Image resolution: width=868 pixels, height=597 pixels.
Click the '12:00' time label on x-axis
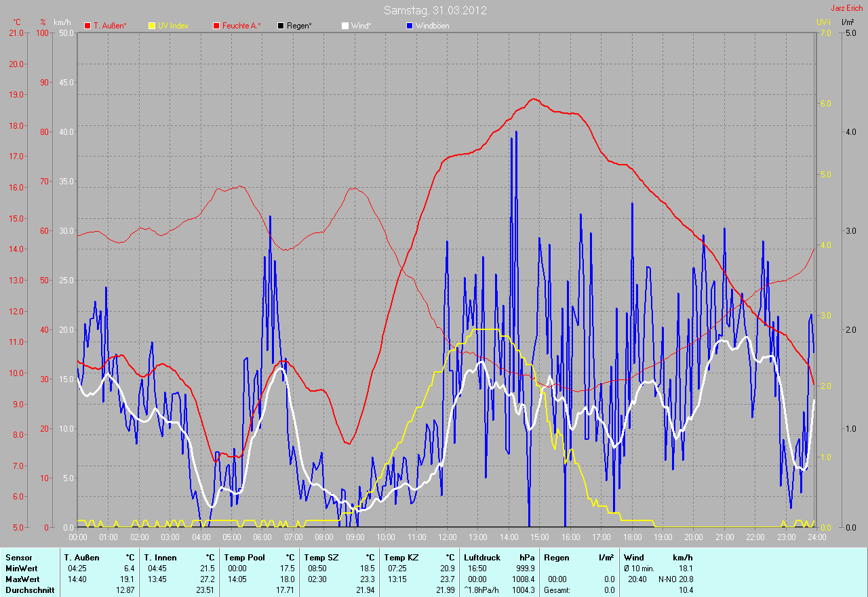[x=447, y=537]
